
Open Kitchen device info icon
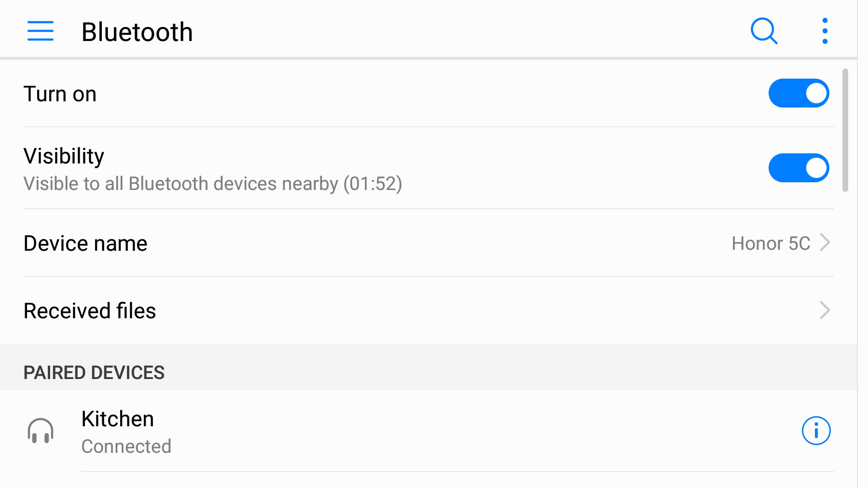point(816,431)
